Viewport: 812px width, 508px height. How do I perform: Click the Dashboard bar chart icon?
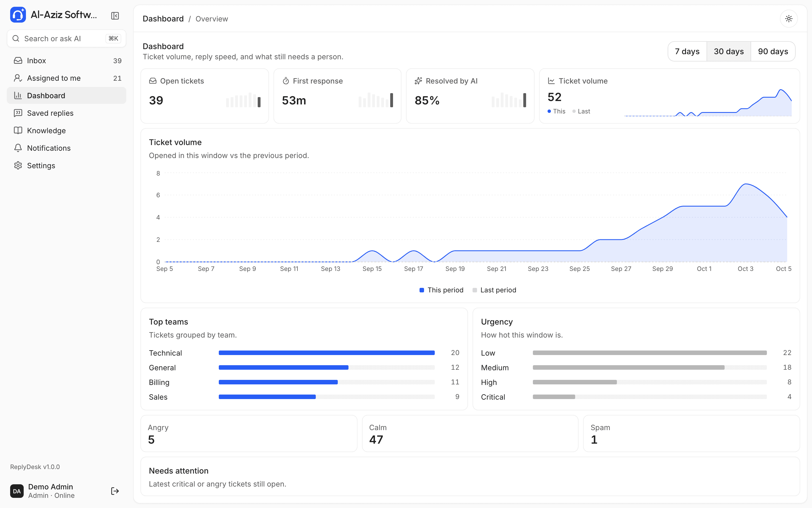pos(18,95)
